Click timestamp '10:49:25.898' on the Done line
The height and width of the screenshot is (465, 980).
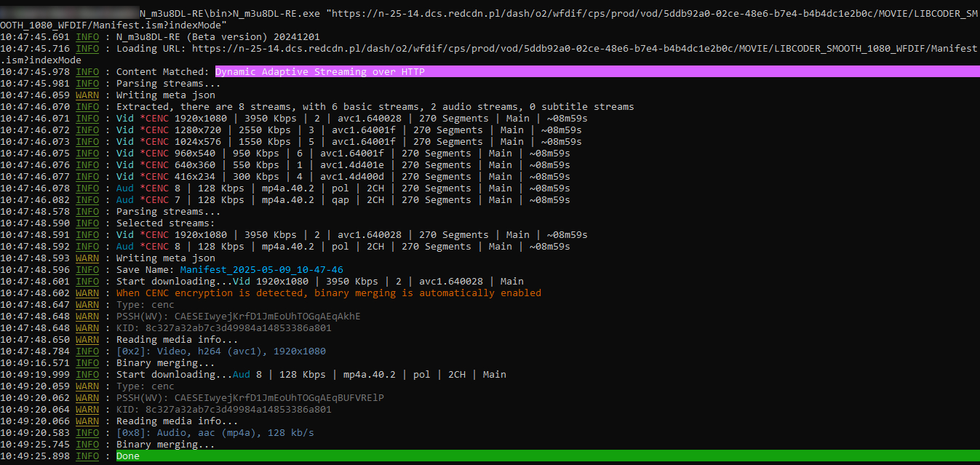[35, 456]
